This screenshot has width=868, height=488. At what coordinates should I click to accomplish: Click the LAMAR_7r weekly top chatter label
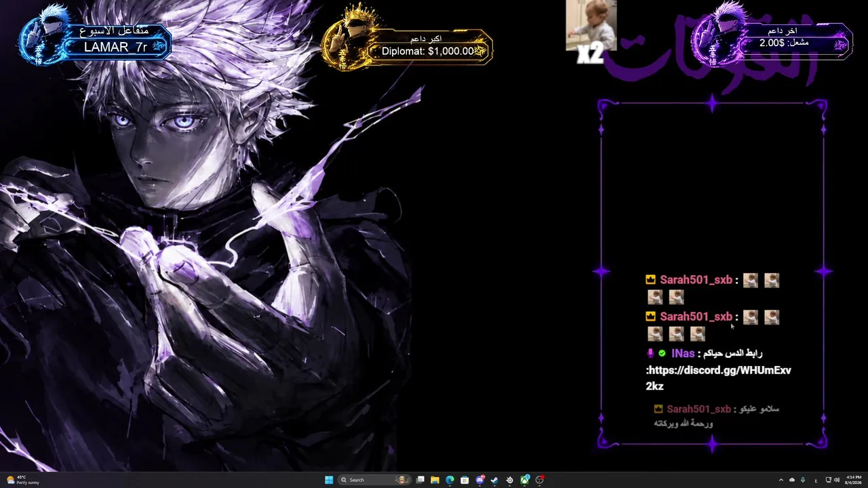click(115, 47)
